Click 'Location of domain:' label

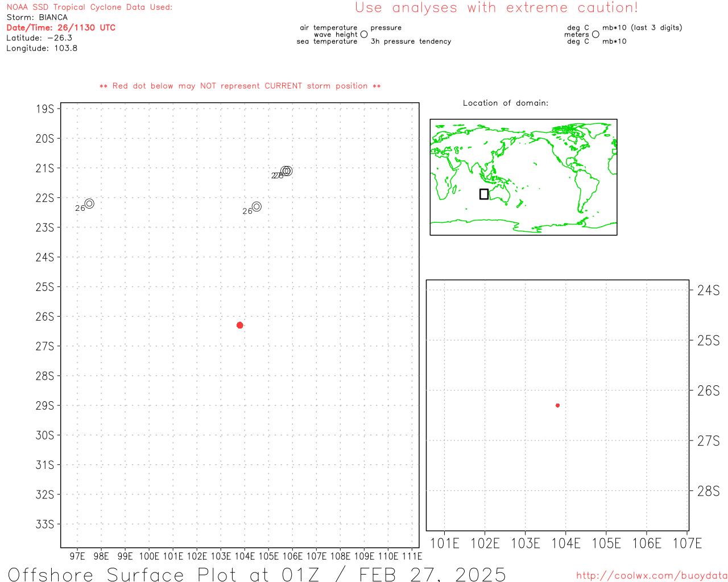click(506, 103)
